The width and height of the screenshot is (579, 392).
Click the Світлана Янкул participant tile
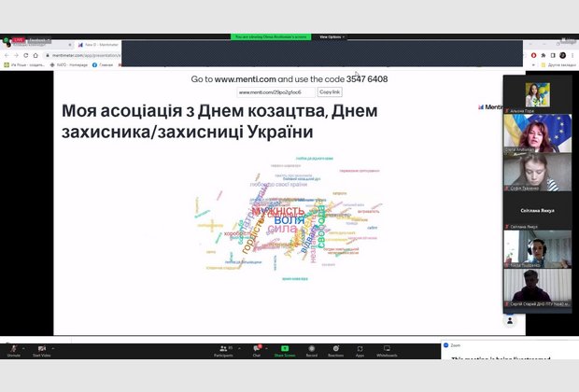pyautogui.click(x=536, y=211)
